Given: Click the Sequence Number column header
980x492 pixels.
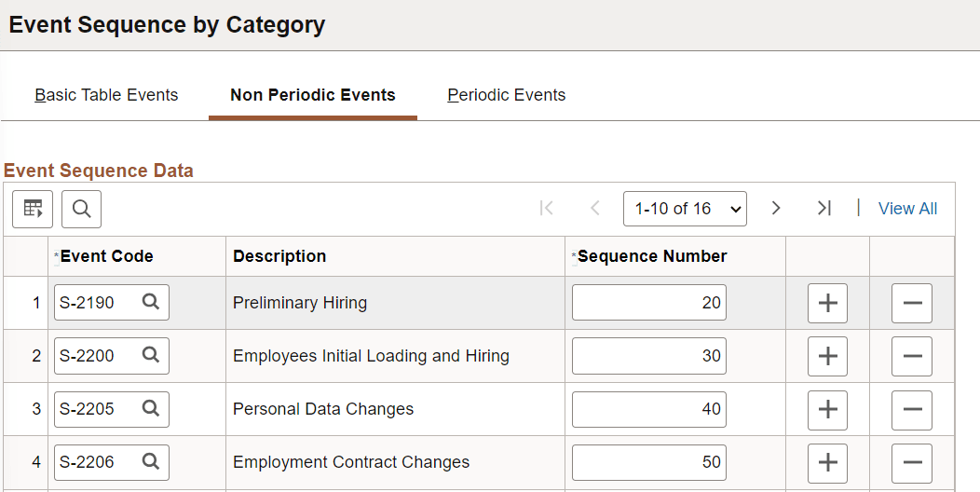Looking at the screenshot, I should [x=652, y=256].
